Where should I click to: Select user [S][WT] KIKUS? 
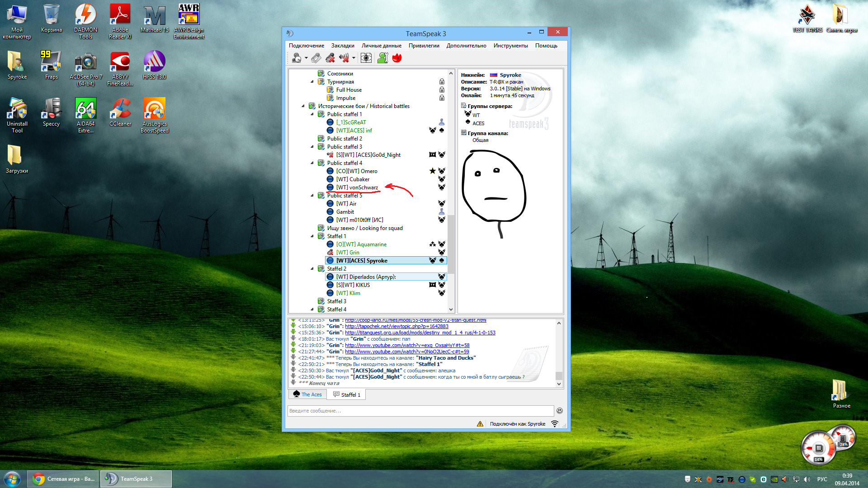click(x=353, y=285)
